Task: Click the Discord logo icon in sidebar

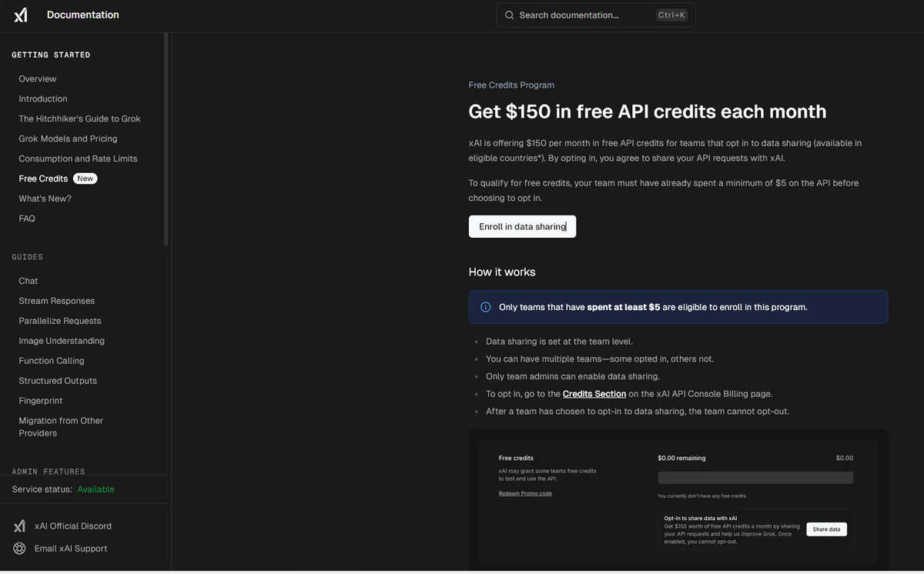Action: [20, 526]
